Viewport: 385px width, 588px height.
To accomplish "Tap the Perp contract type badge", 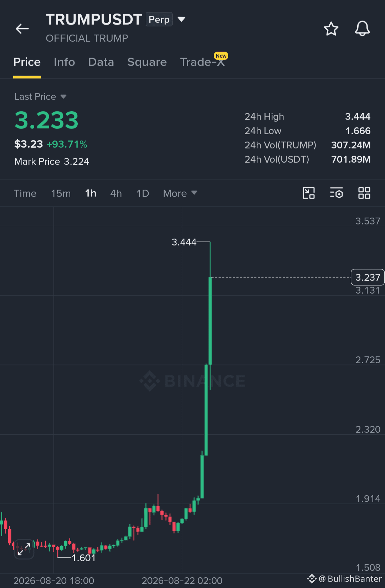I will tap(159, 19).
